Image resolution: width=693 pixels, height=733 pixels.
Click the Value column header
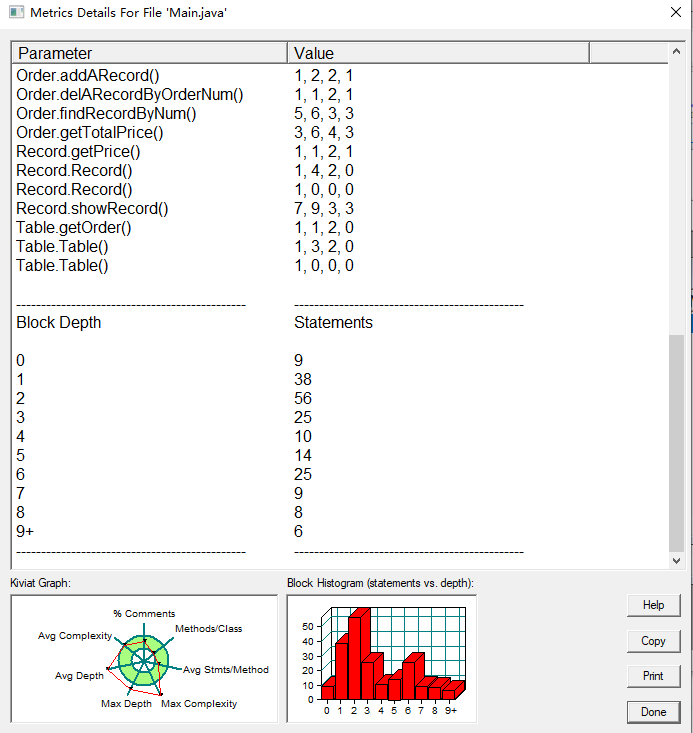point(438,53)
